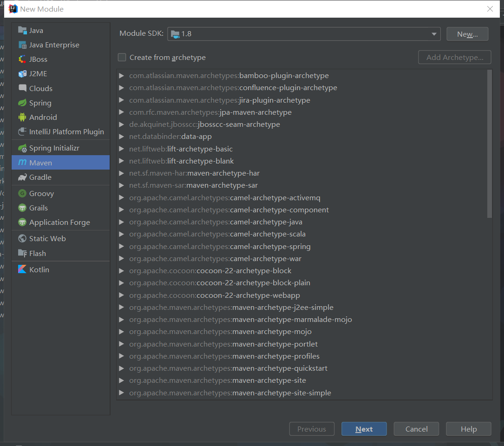
Task: Choose Gradle module type
Action: (61, 177)
